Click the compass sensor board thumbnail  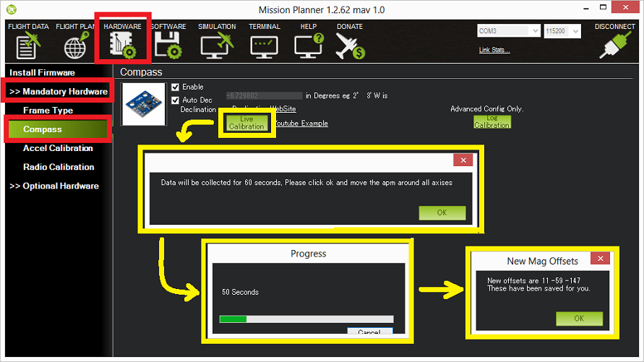[x=144, y=104]
